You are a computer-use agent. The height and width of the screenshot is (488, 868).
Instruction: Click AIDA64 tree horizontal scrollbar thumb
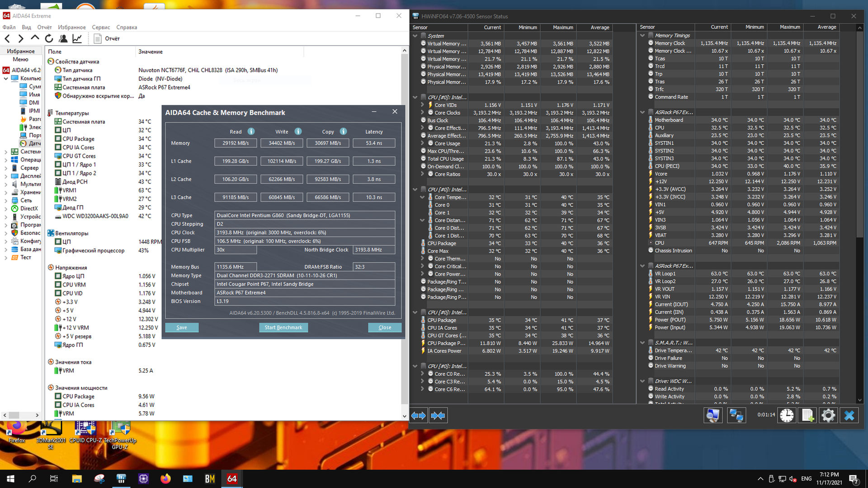(14, 415)
